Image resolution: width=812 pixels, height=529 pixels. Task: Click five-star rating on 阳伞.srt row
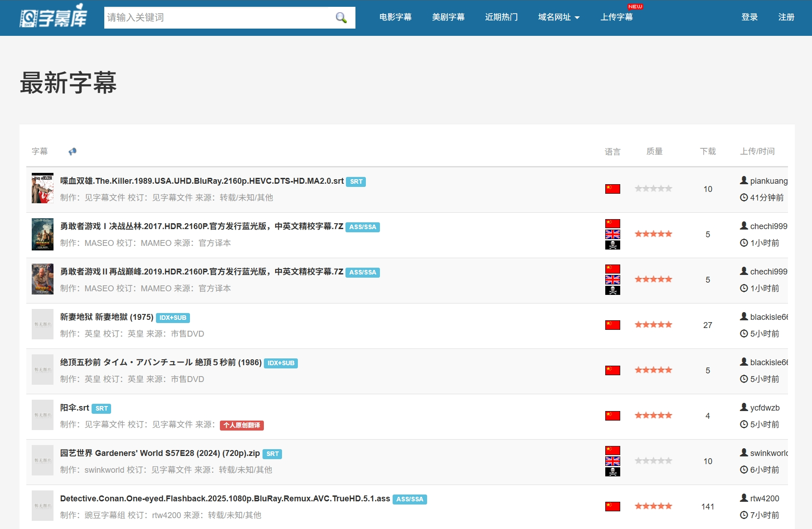[653, 416]
